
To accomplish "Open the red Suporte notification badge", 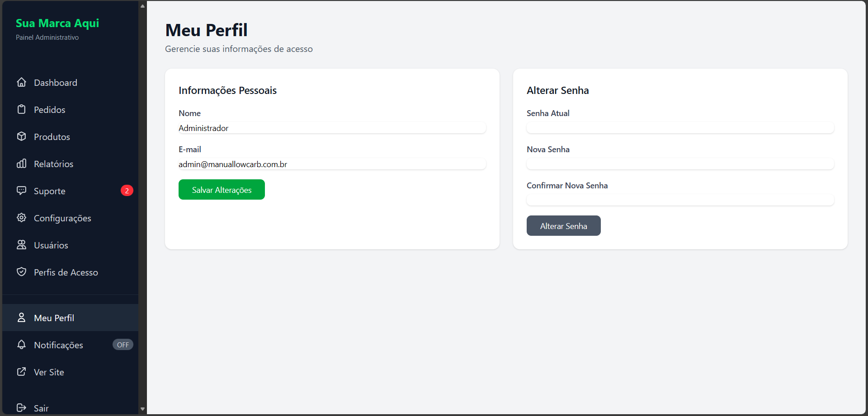I will coord(127,191).
